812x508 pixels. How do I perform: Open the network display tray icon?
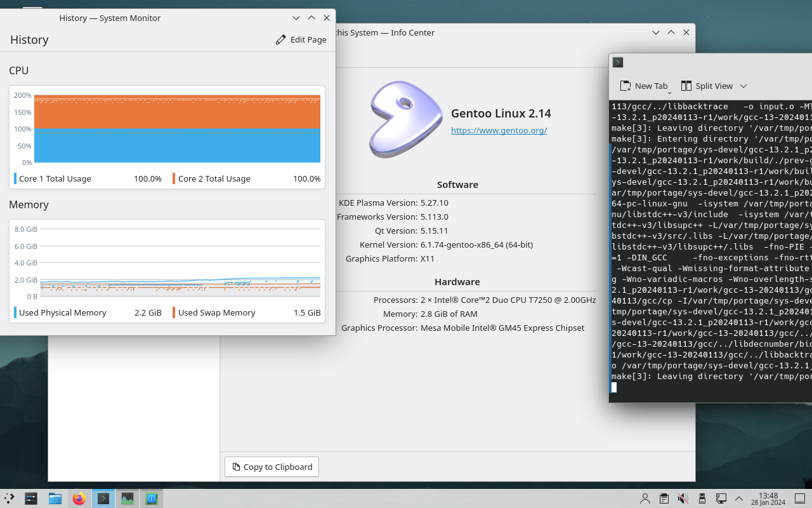click(x=721, y=498)
